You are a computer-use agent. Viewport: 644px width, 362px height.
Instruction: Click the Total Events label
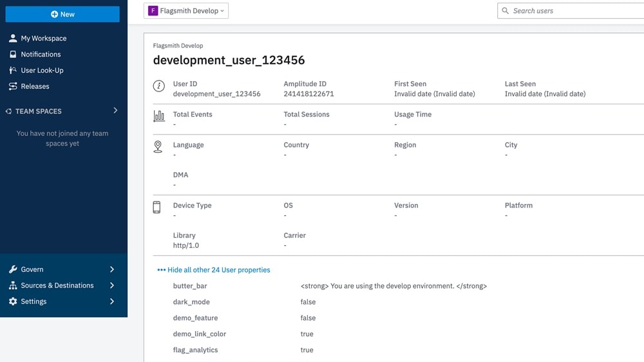pos(192,114)
